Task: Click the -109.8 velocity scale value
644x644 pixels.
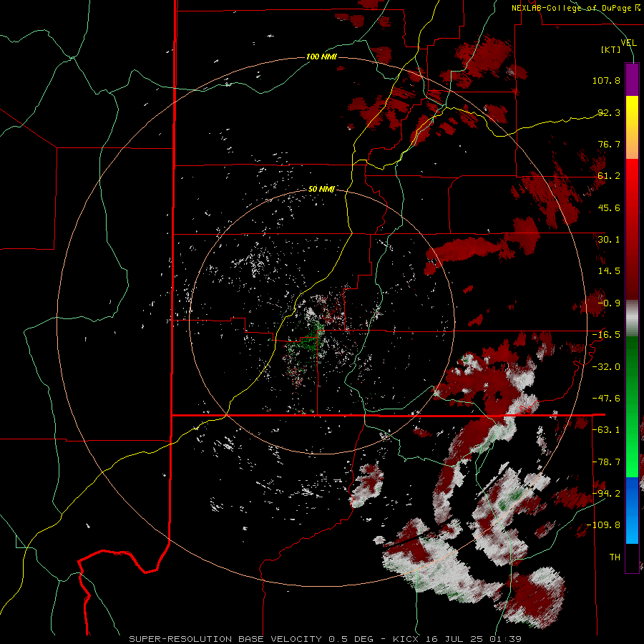Action: tap(603, 525)
